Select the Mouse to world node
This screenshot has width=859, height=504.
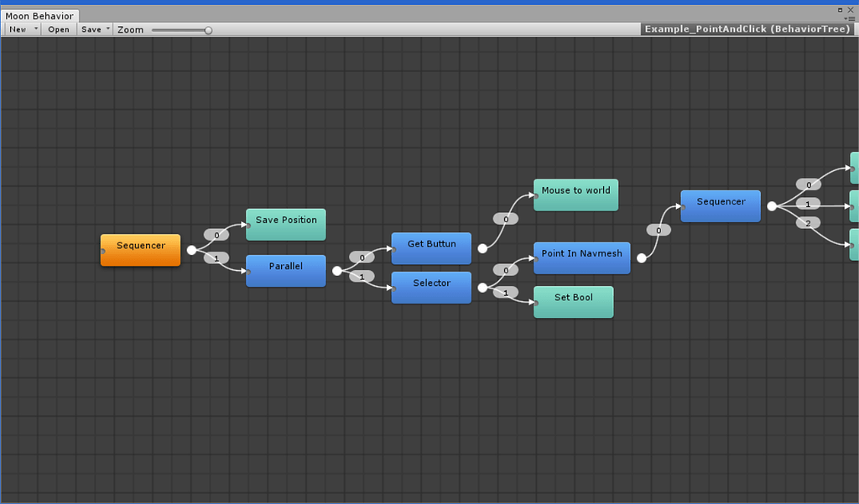pyautogui.click(x=575, y=195)
